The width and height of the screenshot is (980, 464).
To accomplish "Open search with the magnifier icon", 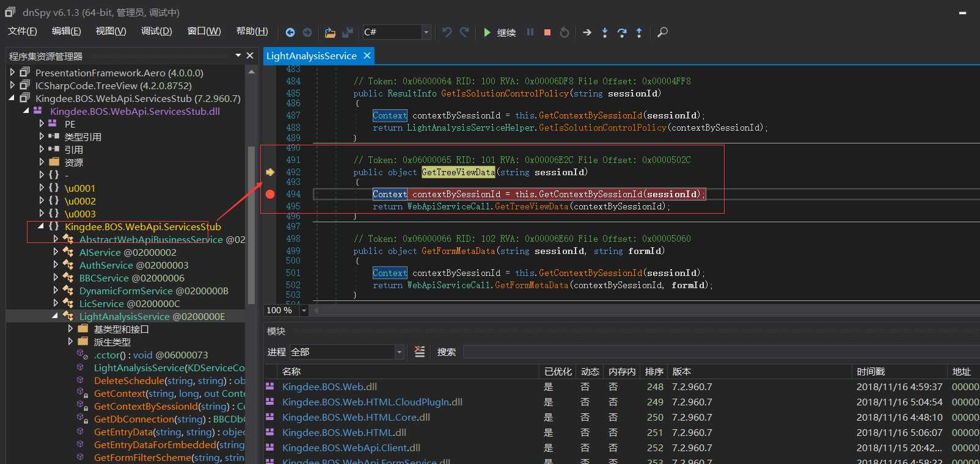I will point(662,32).
